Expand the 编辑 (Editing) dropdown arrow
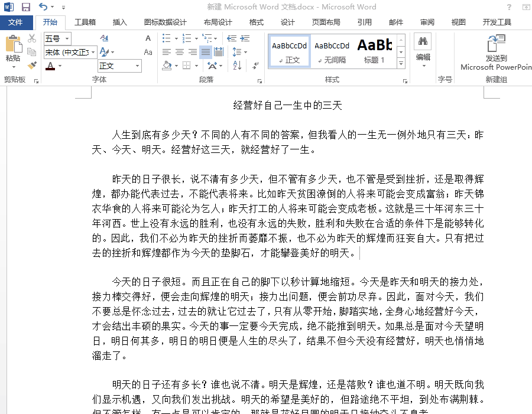This screenshot has height=414, width=532. pyautogui.click(x=423, y=66)
